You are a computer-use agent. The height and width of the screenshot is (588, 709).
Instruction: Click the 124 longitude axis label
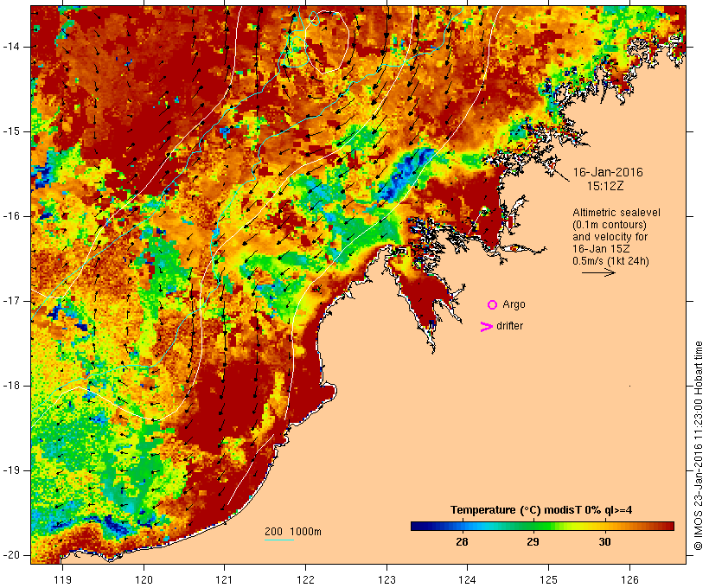pyautogui.click(x=467, y=579)
